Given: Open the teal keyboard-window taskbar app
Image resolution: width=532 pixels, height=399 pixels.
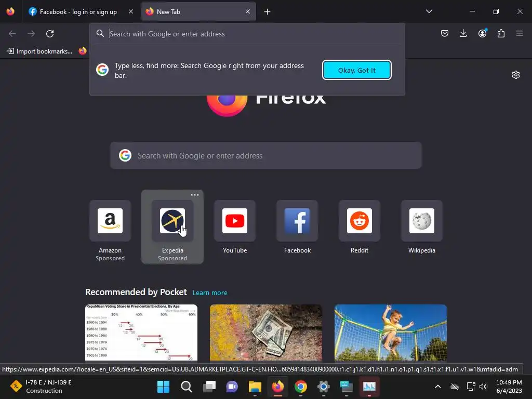Looking at the screenshot, I should (347, 387).
